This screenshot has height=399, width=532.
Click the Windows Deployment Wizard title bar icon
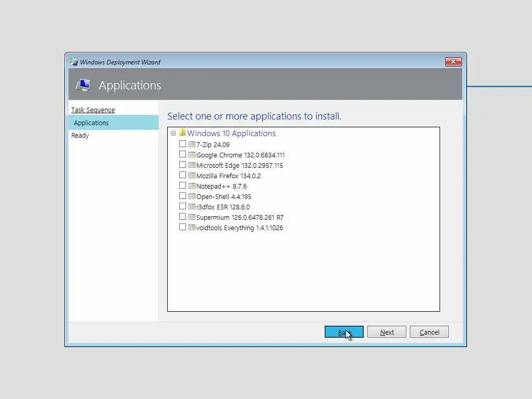click(74, 62)
